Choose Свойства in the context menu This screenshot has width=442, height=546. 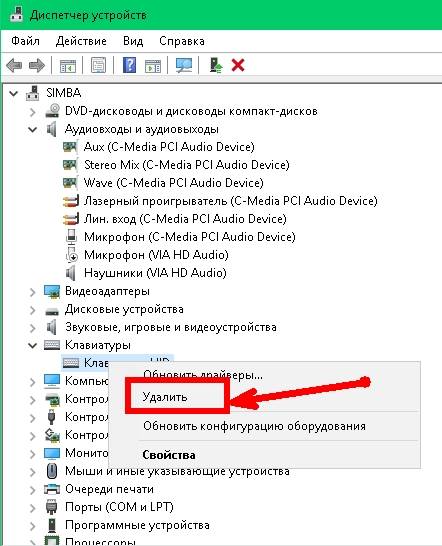tap(169, 455)
